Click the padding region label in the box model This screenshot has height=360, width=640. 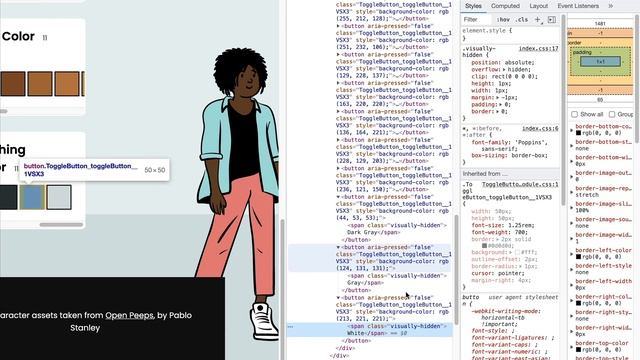click(582, 52)
